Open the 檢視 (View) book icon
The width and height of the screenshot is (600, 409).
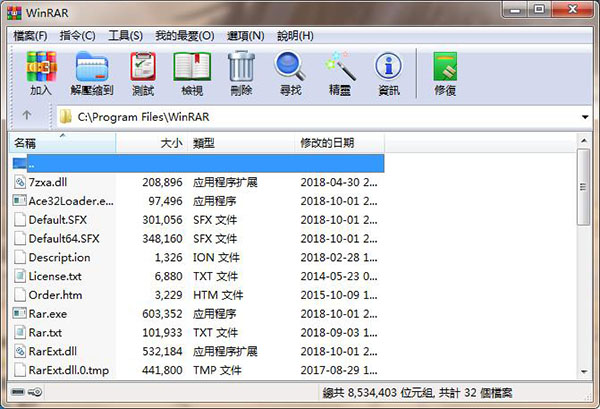click(192, 67)
